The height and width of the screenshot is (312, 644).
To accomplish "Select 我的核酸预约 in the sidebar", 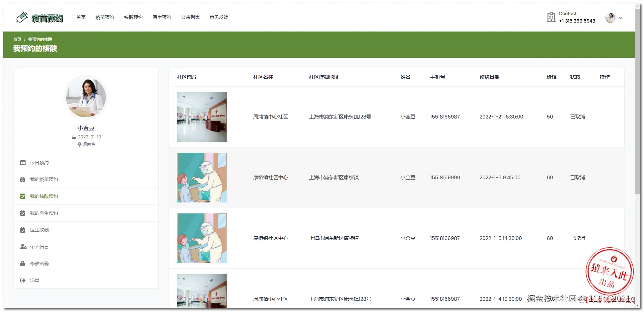I will coord(86,196).
